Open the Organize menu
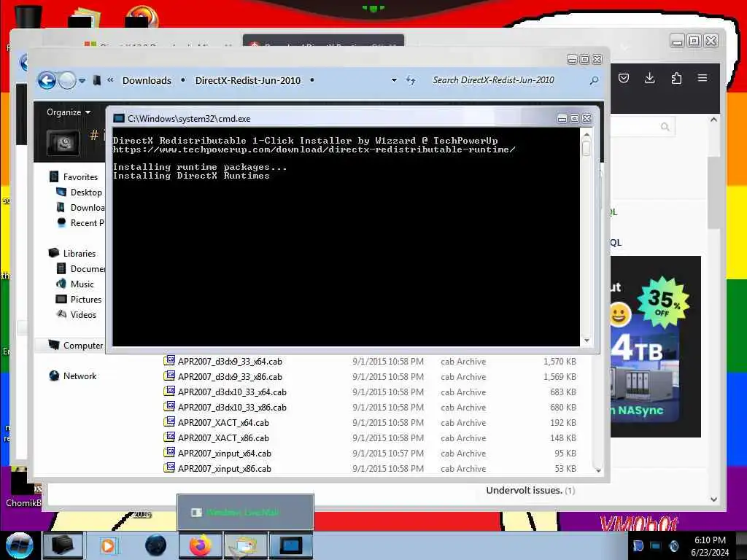 coord(68,112)
